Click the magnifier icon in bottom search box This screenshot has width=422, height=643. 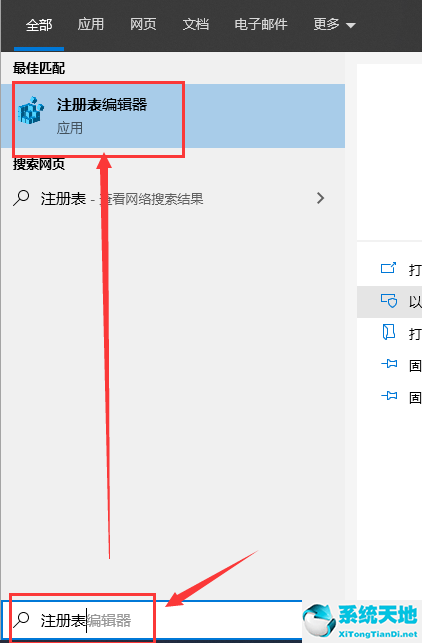(21, 620)
